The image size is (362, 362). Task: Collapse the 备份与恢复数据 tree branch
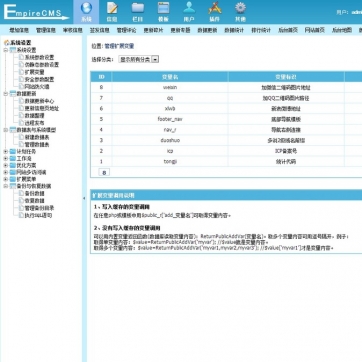pyautogui.click(x=6, y=186)
